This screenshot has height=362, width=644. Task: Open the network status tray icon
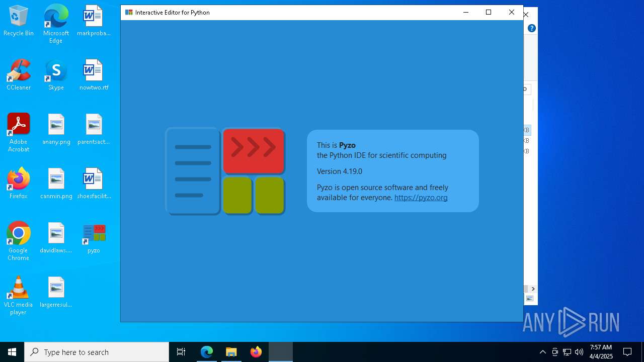567,352
